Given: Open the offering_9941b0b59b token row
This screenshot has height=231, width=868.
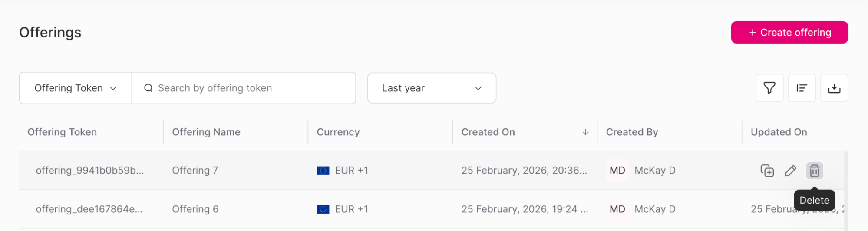Looking at the screenshot, I should pyautogui.click(x=89, y=171).
